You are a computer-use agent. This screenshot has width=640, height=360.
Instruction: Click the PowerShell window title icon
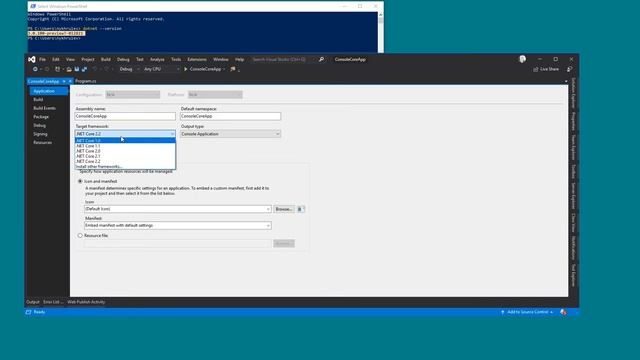(33, 6)
